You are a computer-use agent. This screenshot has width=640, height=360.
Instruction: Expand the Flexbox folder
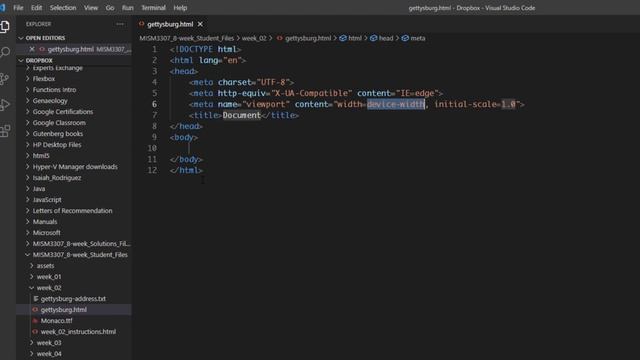(x=44, y=79)
